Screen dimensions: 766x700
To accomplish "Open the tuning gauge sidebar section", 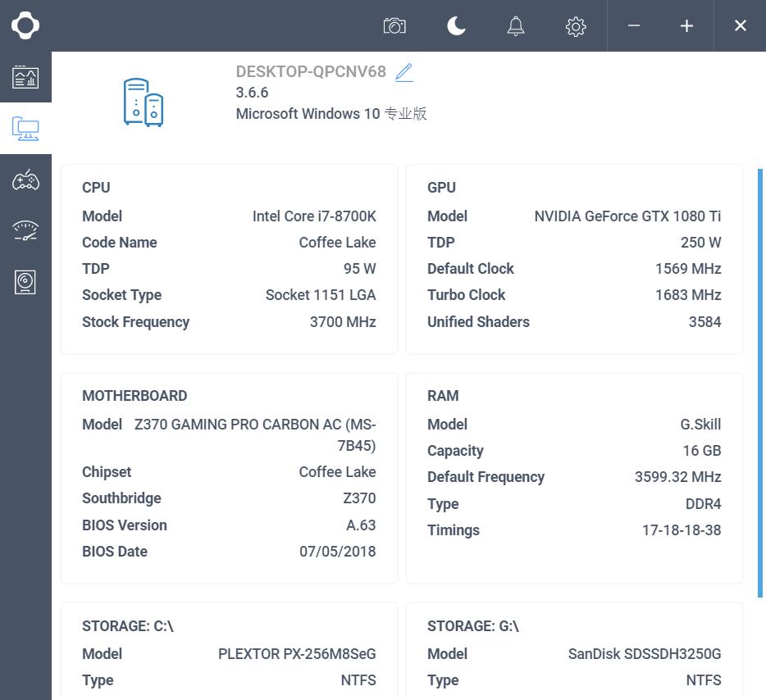I will 25,231.
